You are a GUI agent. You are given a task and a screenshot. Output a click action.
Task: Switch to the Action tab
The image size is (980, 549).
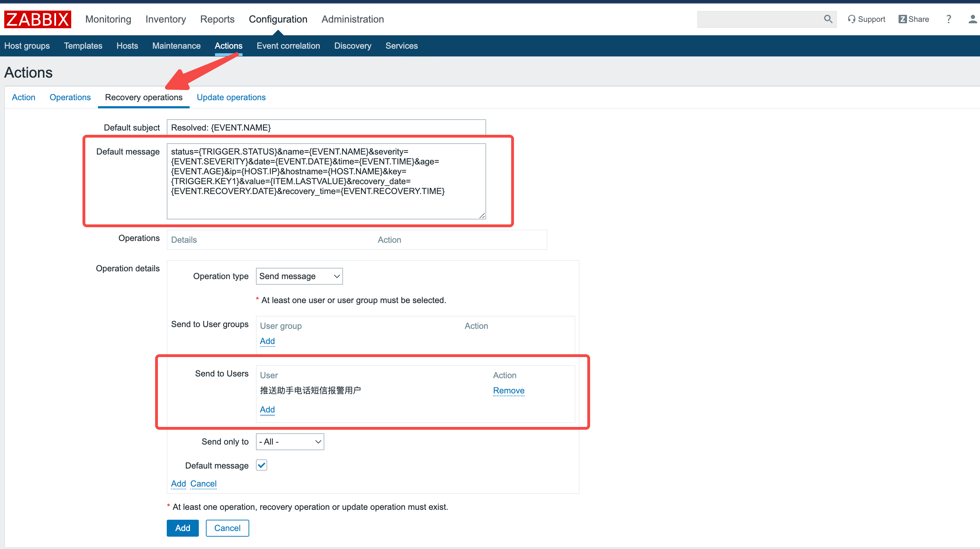24,97
